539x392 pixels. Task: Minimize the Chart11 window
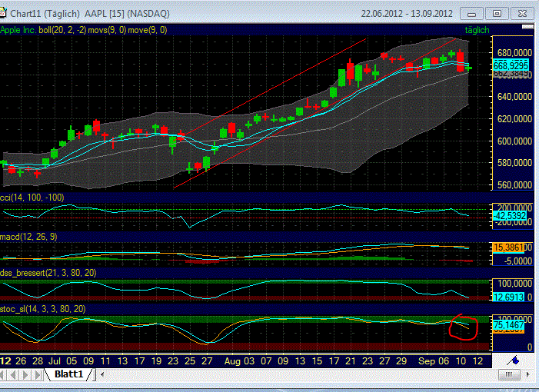tap(471, 14)
